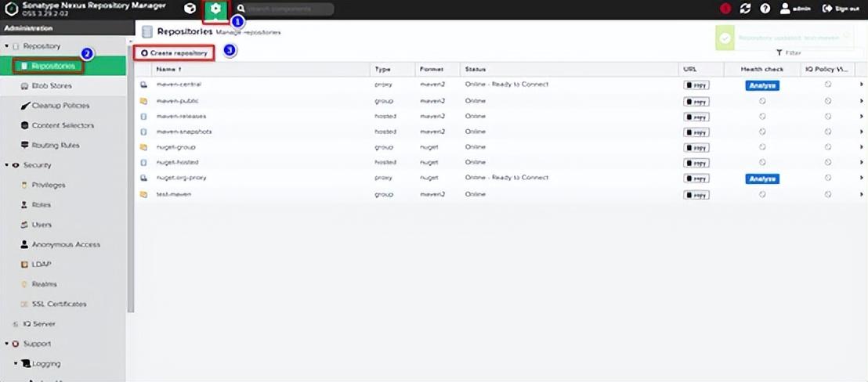The height and width of the screenshot is (382, 868).
Task: Copy URL for maven-public
Action: [696, 102]
